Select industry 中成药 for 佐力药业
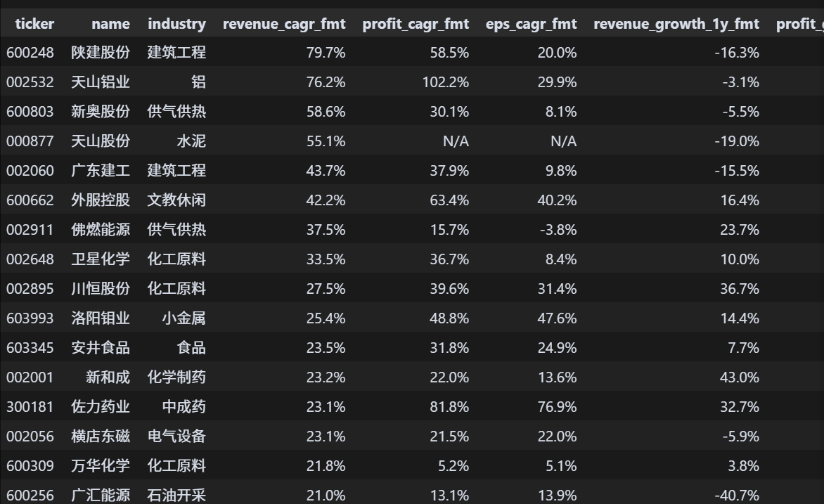Screen dimensions: 824x504 click(x=184, y=407)
